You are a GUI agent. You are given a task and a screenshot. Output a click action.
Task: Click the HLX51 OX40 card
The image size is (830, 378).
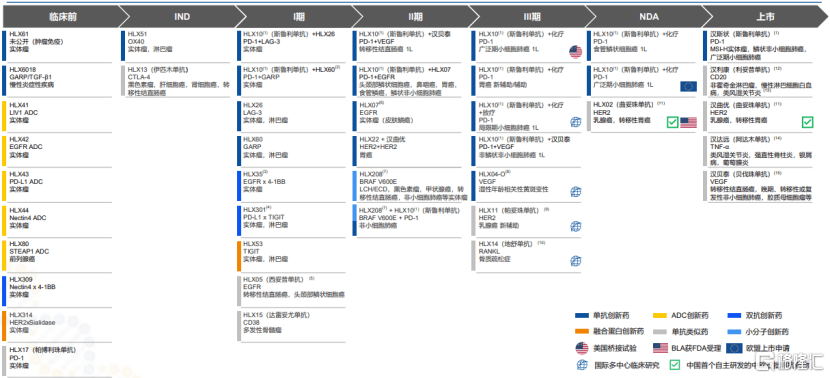pyautogui.click(x=176, y=45)
